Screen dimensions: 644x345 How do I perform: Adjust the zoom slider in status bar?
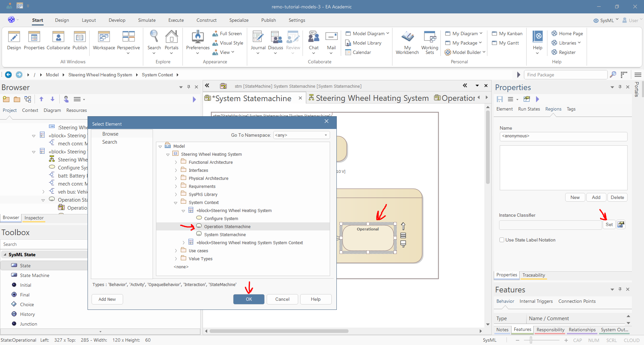click(x=531, y=340)
